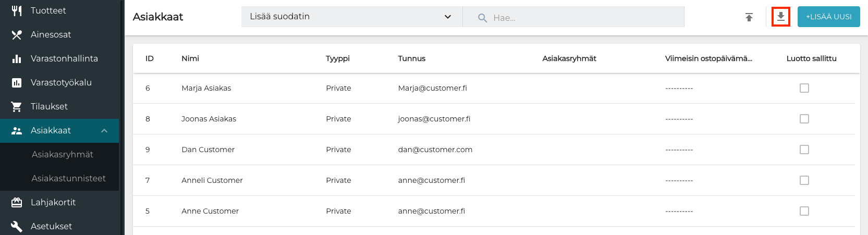Open the Lisää suodatin dropdown
Viewport: 868px width, 235px height.
(x=351, y=17)
